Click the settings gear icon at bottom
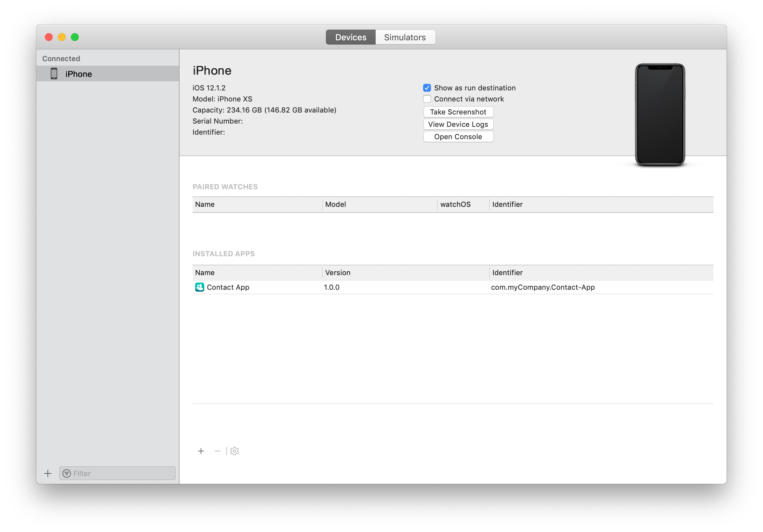Screen dimensions: 763x532 (x=234, y=450)
